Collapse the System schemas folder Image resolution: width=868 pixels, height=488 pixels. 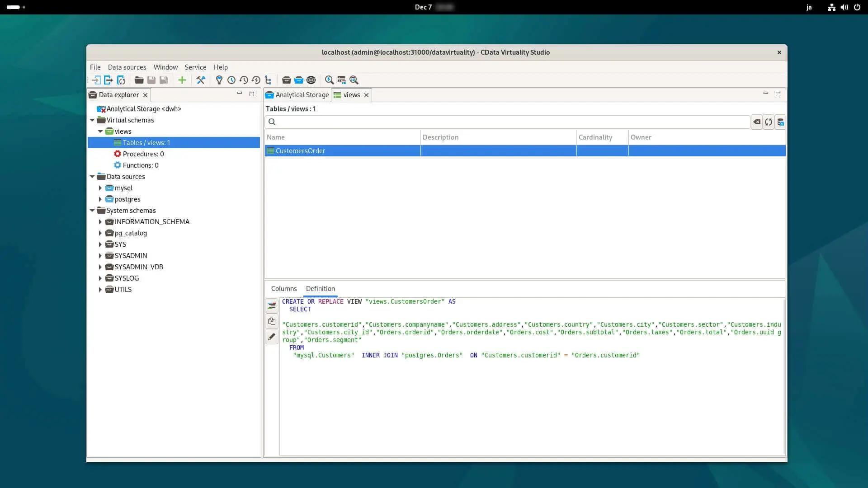click(x=92, y=211)
